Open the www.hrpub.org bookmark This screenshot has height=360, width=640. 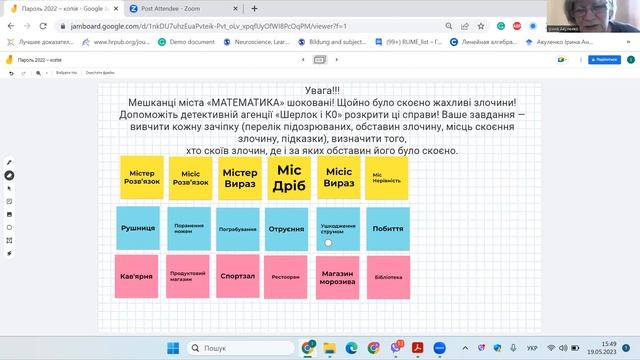click(116, 42)
